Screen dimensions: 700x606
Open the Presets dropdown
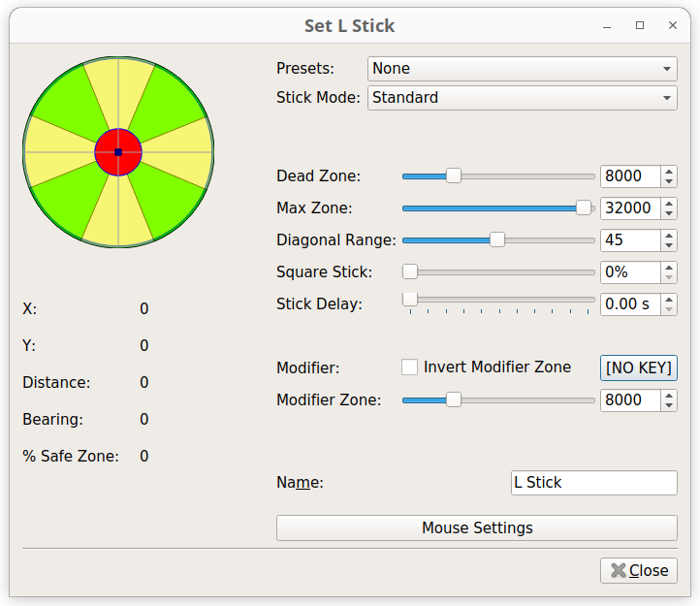pos(522,69)
